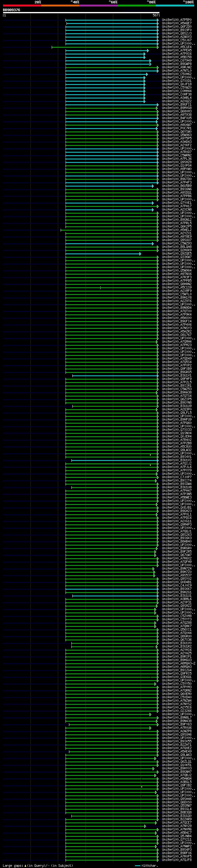Image resolution: width=197 pixels, height=868 pixels.
Task: Select the UniRef100_A5BI58 label
Action: (176, 57)
